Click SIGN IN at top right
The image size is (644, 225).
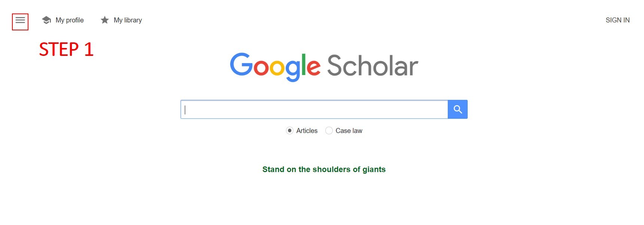[x=617, y=20]
